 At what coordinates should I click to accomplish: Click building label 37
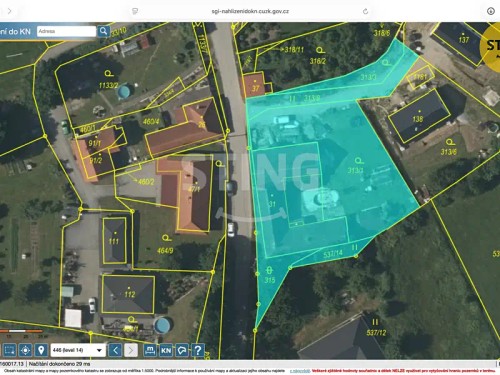click(255, 88)
